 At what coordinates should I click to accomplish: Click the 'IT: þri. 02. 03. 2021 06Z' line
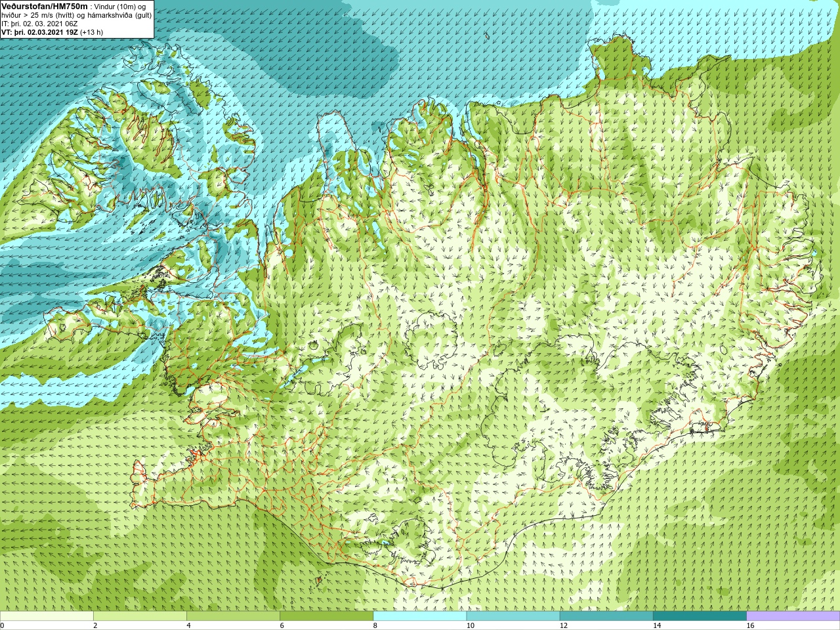40,24
